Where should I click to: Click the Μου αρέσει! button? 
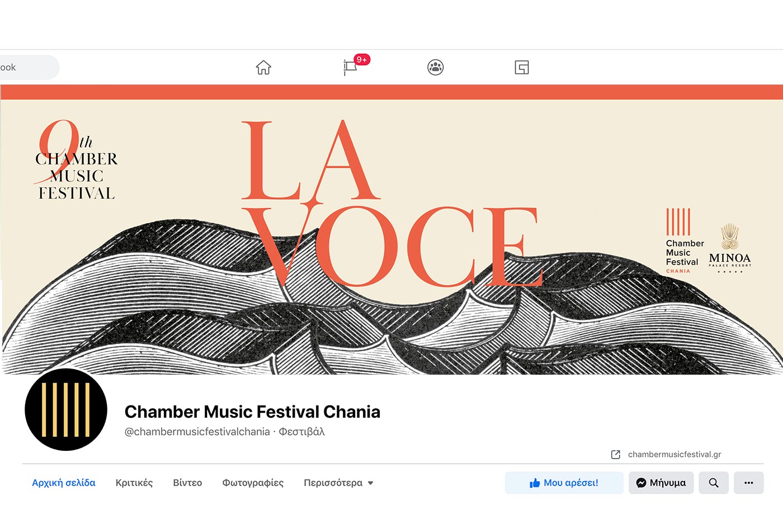pos(564,483)
